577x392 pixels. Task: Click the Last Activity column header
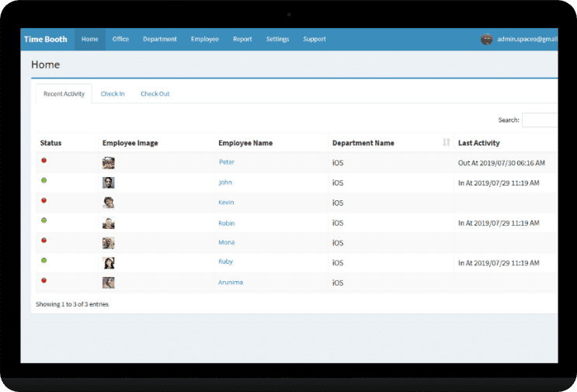click(478, 143)
